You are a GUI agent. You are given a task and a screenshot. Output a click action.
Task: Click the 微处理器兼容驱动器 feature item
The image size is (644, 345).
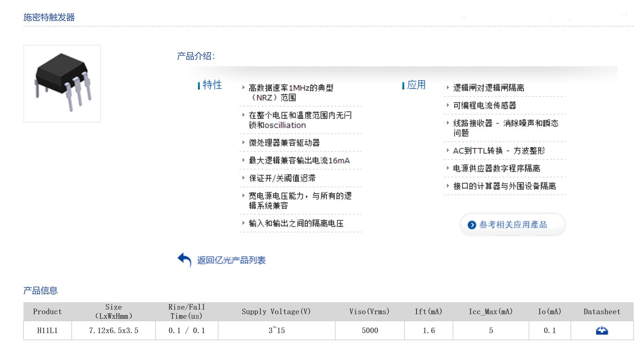point(284,143)
